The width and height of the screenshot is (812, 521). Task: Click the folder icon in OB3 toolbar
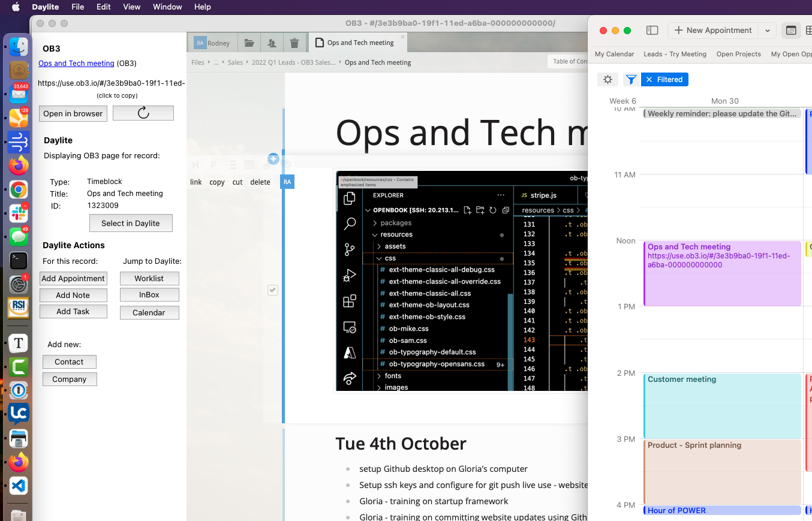[249, 43]
